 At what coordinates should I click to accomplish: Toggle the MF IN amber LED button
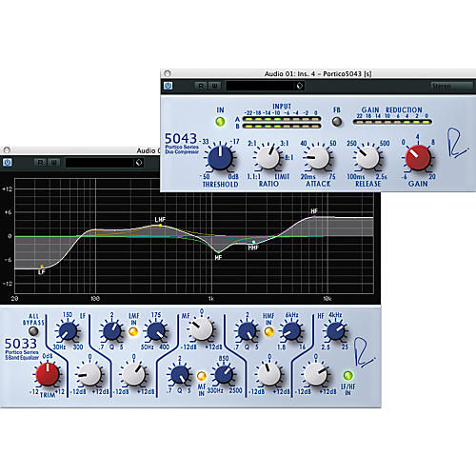click(202, 376)
